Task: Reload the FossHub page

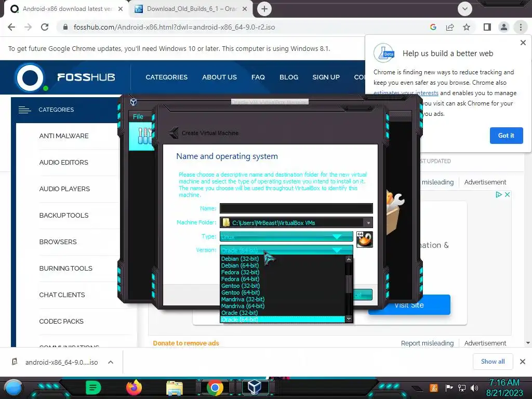Action: pos(45,27)
